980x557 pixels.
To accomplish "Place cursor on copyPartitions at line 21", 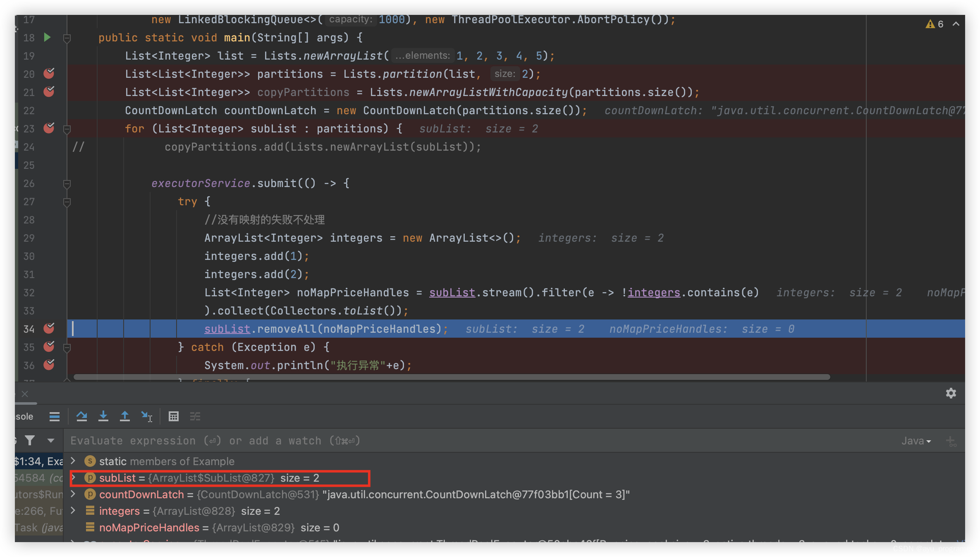I will point(303,92).
